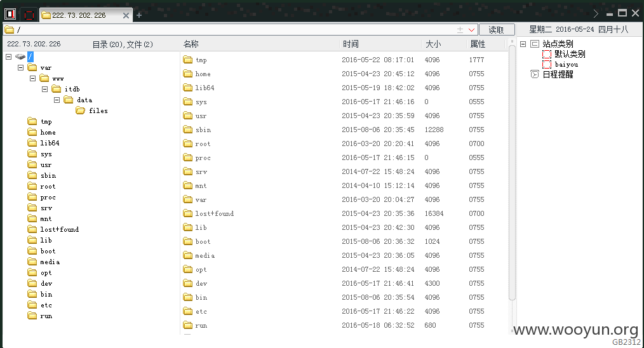This screenshot has height=348, width=644.
Task: Click timestamp 2016-05-18 06:32:52
Action: pyautogui.click(x=378, y=325)
